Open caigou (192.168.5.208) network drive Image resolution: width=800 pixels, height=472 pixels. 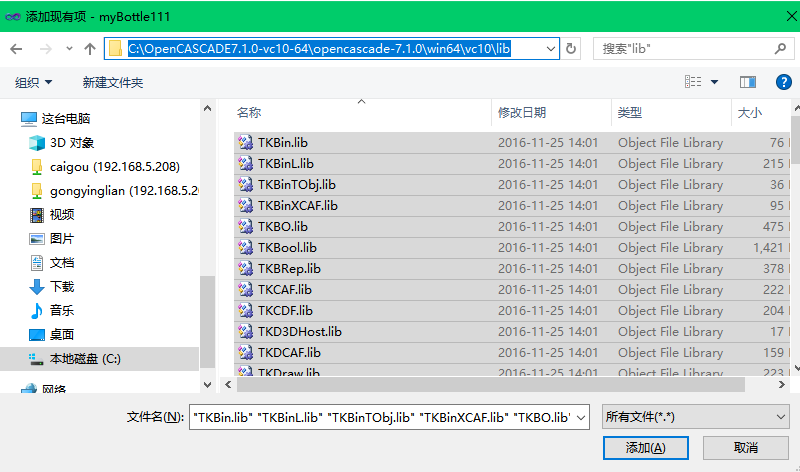coord(104,167)
